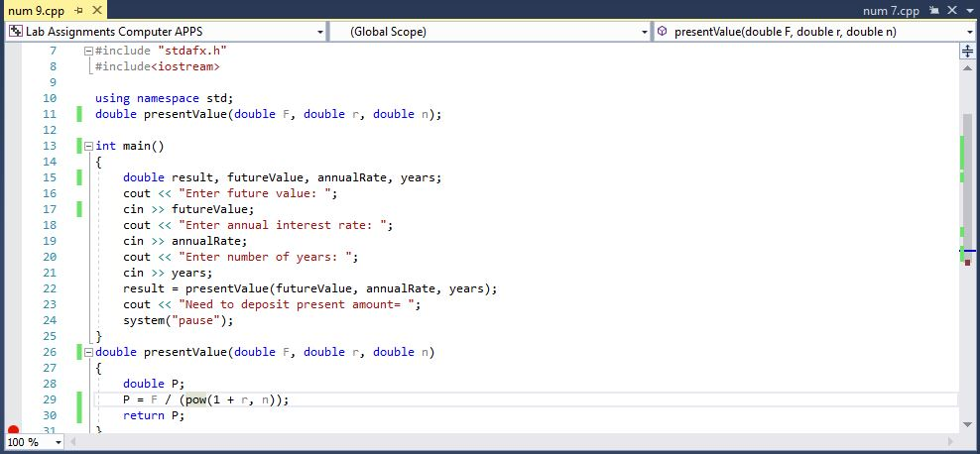This screenshot has width=980, height=454.
Task: Click the 'cin >> years;' line
Action: tap(168, 273)
